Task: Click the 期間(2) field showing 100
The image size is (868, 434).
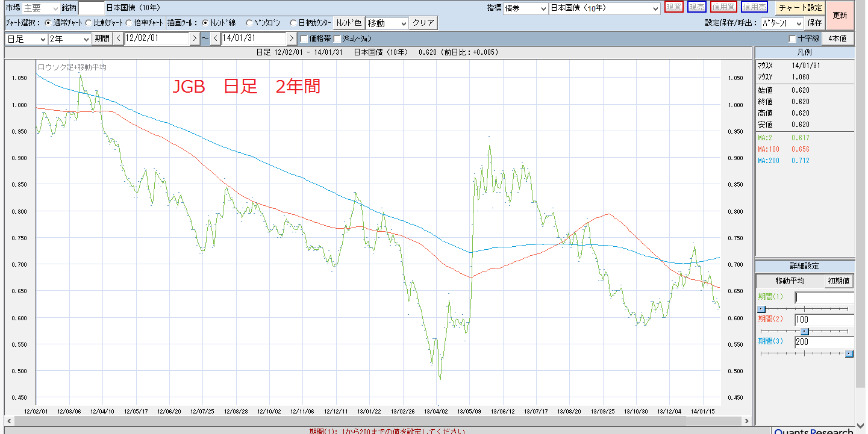Action: click(x=824, y=320)
